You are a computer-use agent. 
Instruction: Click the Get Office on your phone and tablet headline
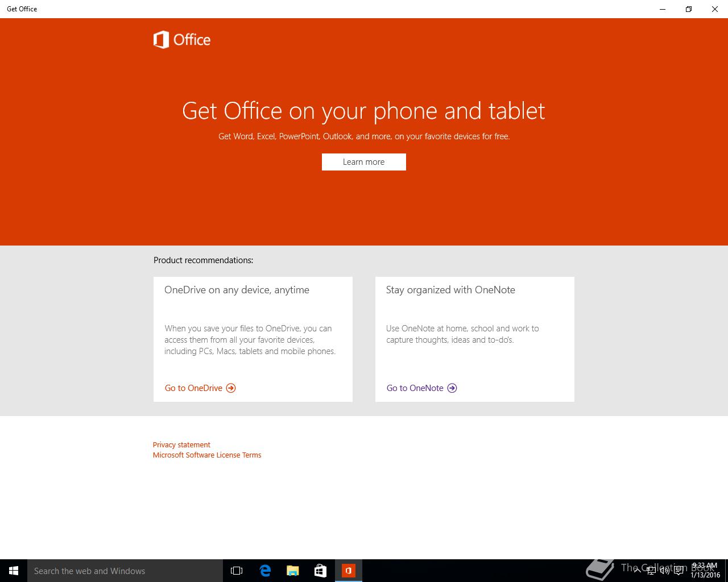click(363, 111)
